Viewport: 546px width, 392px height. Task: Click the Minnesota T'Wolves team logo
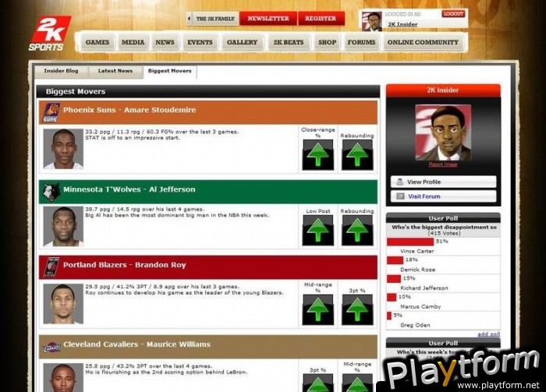(x=51, y=192)
